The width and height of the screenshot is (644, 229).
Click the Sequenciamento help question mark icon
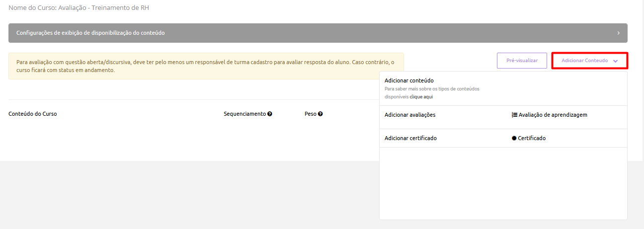[270, 114]
